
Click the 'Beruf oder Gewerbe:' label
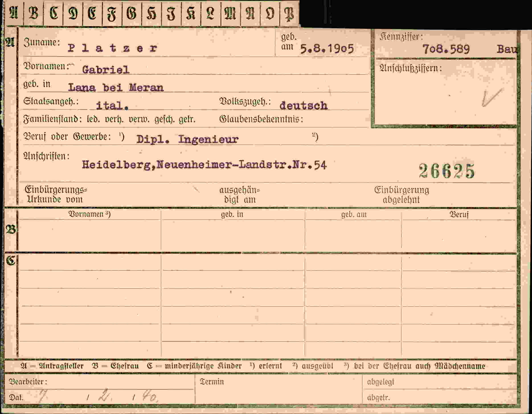point(67,136)
